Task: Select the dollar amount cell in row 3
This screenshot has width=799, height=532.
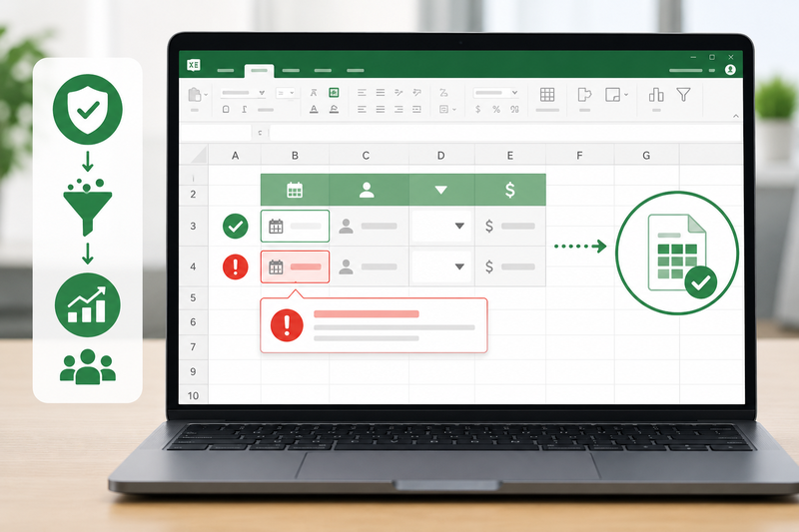Action: 510,226
